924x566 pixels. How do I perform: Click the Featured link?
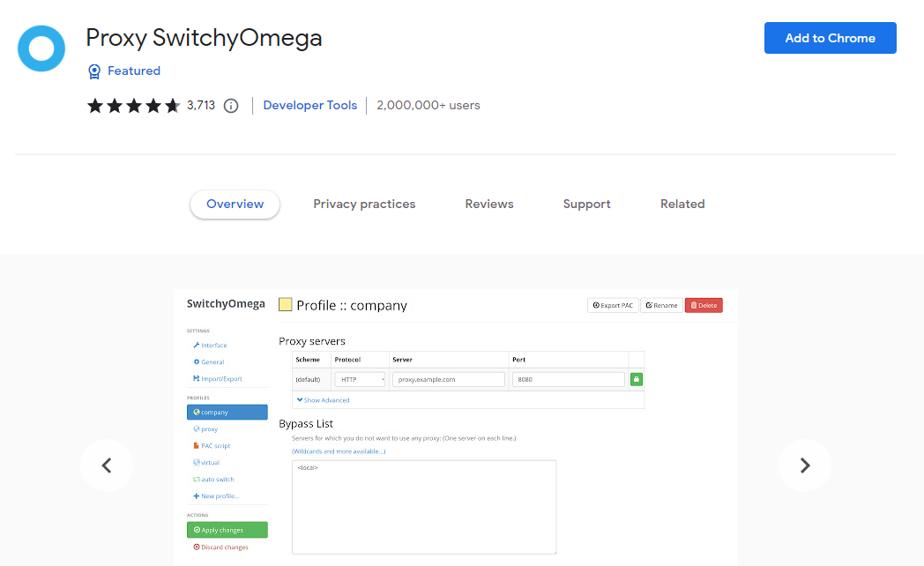pos(134,71)
